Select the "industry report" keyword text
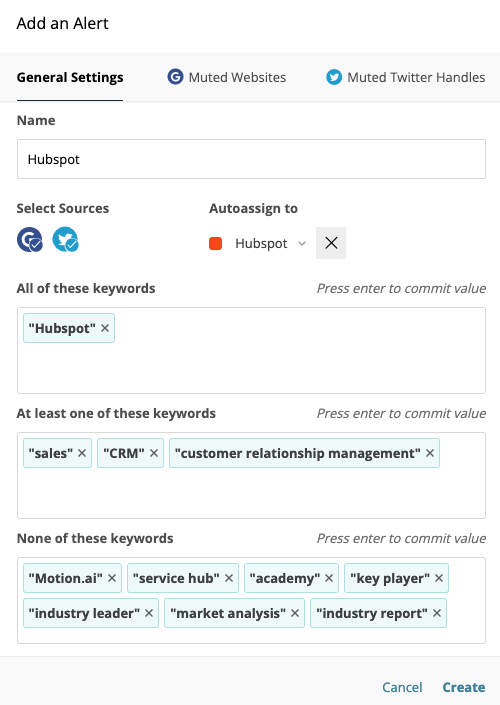The height and width of the screenshot is (705, 500). (x=372, y=613)
